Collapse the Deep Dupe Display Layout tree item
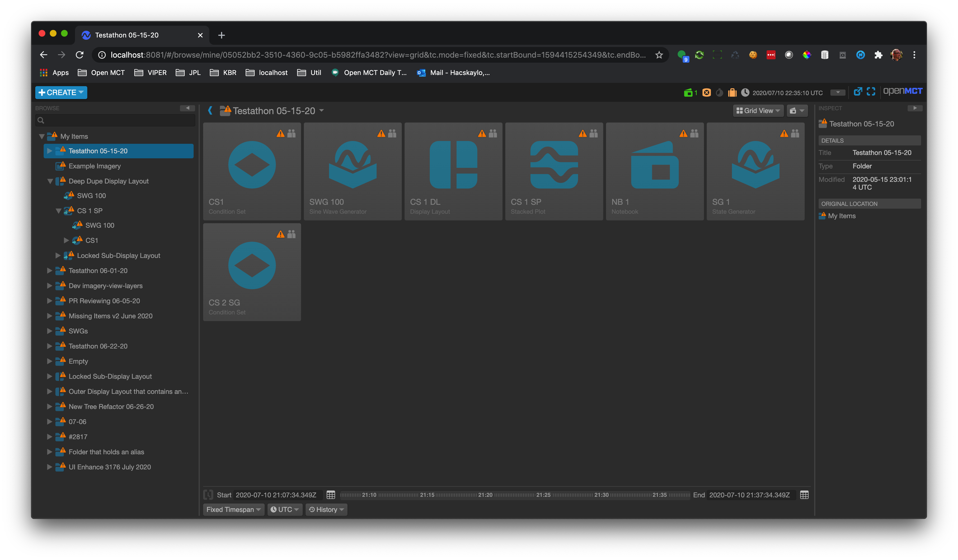 [51, 181]
